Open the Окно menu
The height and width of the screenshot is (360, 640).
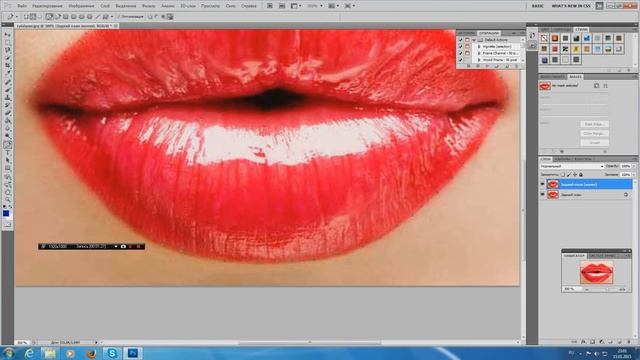click(231, 6)
